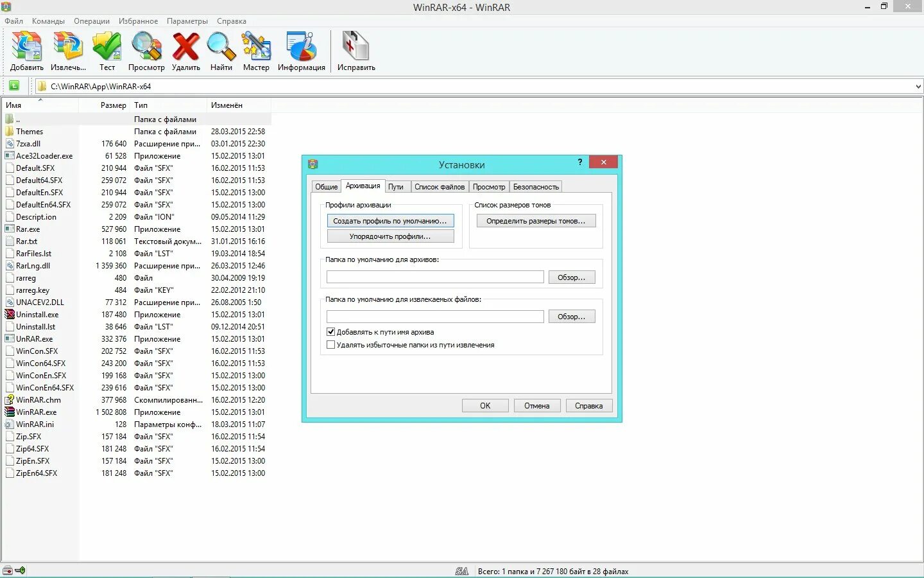Select the WinRAR.ini settings file icon
The image size is (924, 578).
(10, 424)
